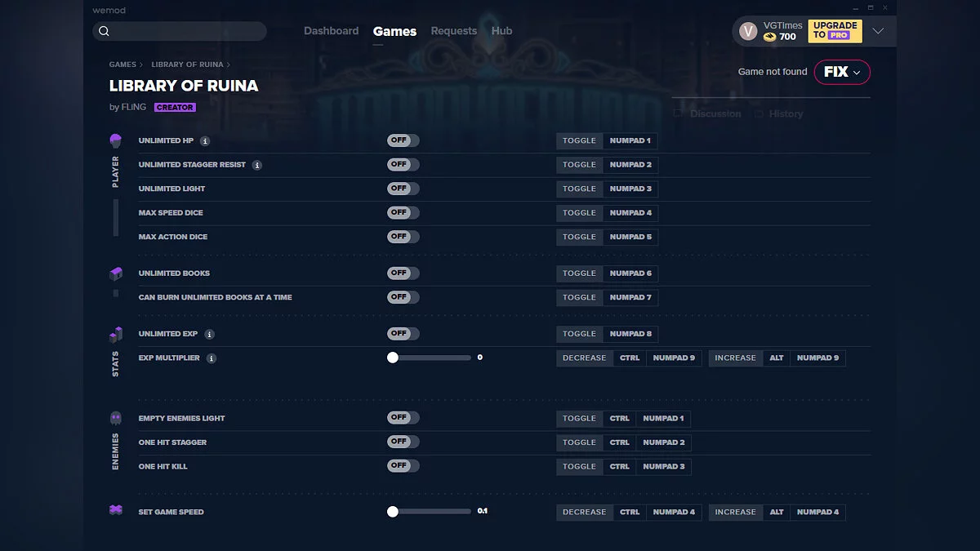Click the History checkbox icon
This screenshot has width=980, height=551.
click(x=759, y=114)
